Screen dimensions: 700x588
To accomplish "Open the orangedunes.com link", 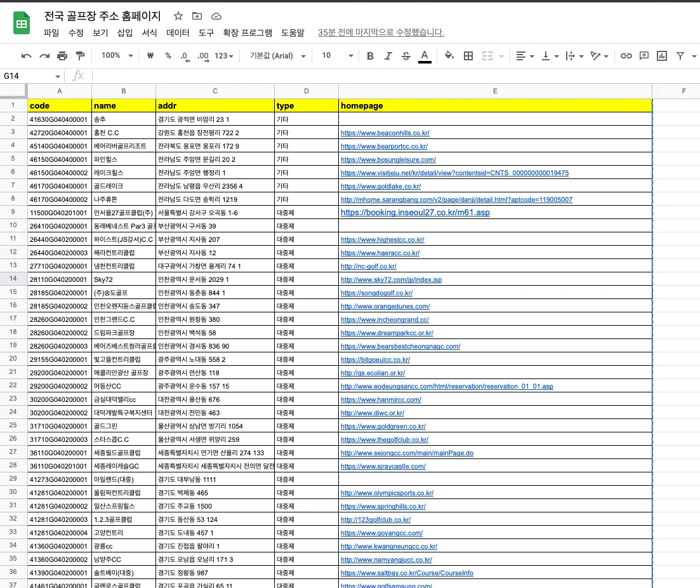I will tap(385, 307).
